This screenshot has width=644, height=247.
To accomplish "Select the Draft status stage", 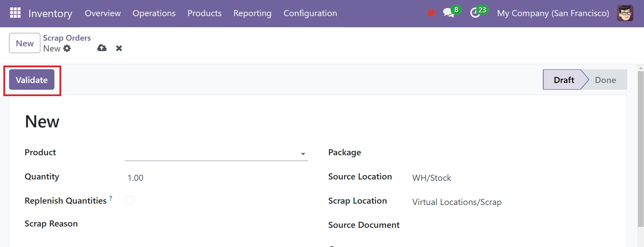I will click(x=564, y=80).
